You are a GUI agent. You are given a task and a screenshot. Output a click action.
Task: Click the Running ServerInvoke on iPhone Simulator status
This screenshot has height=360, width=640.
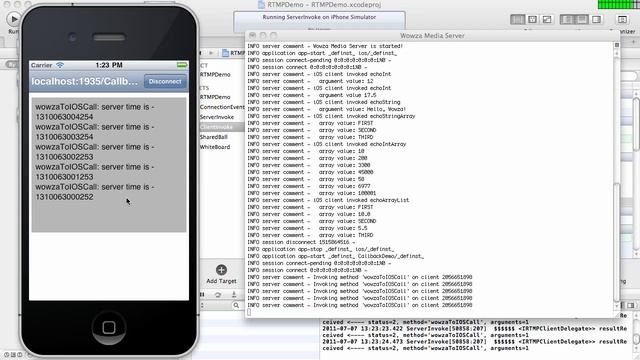[x=319, y=17]
